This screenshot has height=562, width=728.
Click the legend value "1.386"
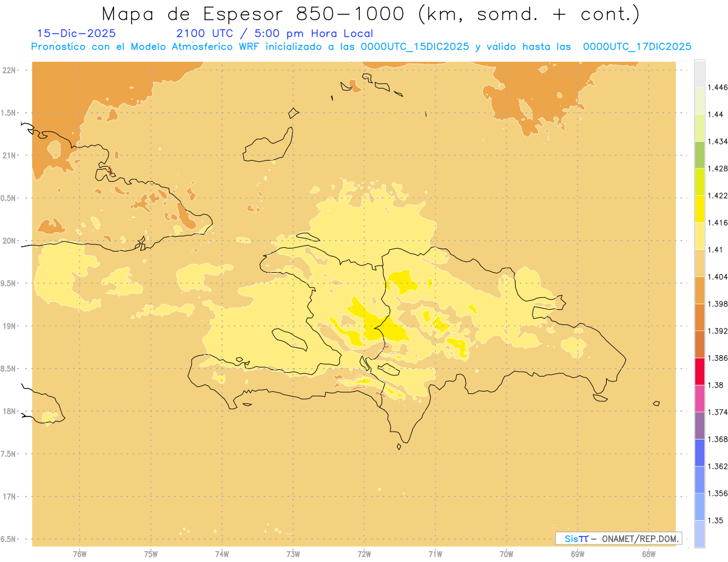pos(718,358)
